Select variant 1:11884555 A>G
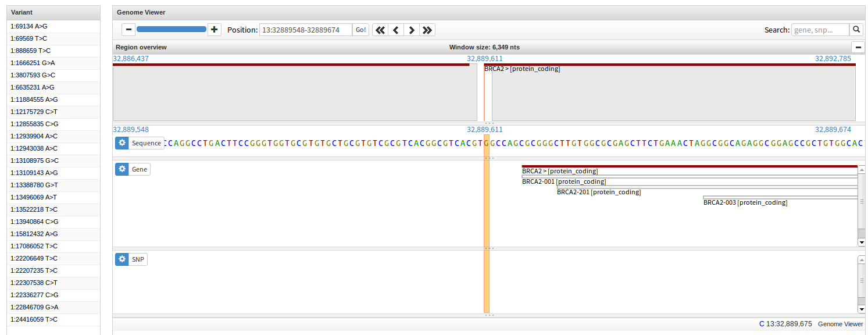Image resolution: width=868 pixels, height=335 pixels. click(53, 99)
